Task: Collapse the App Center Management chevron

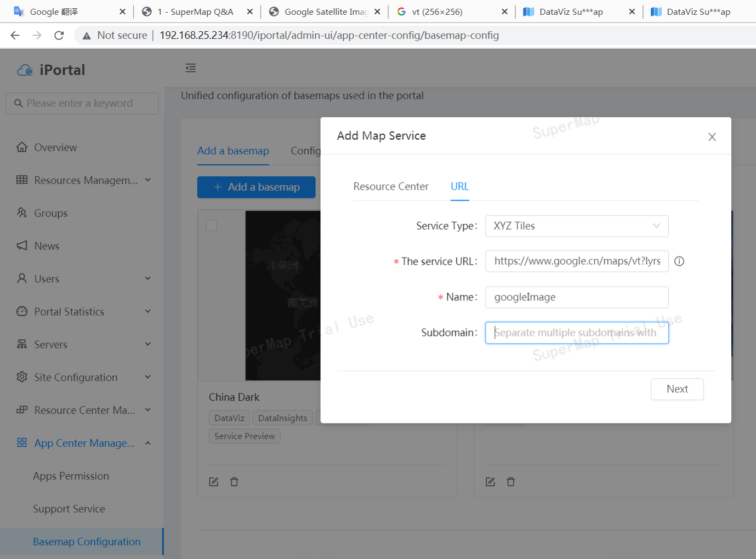Action: click(x=148, y=443)
